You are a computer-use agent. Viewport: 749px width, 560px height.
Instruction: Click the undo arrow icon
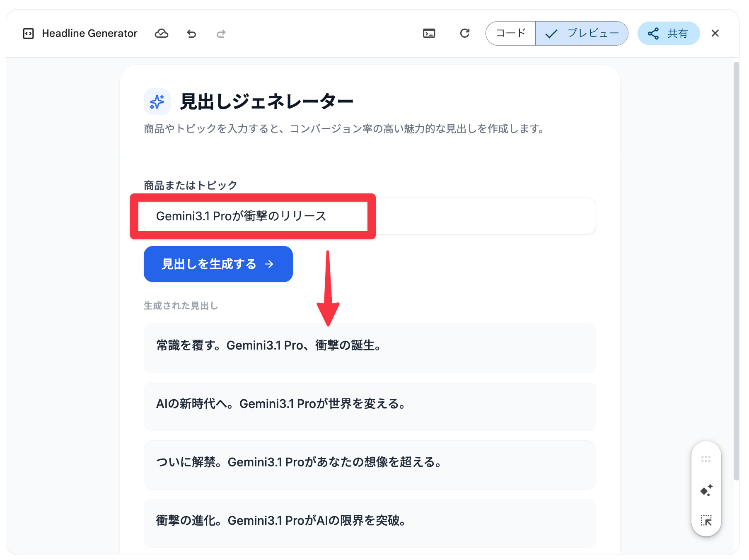191,34
